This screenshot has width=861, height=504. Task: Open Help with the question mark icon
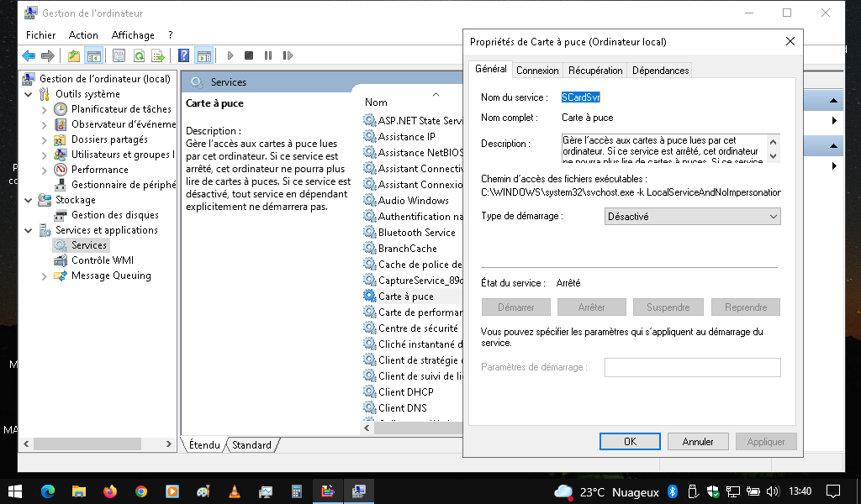coord(184,55)
